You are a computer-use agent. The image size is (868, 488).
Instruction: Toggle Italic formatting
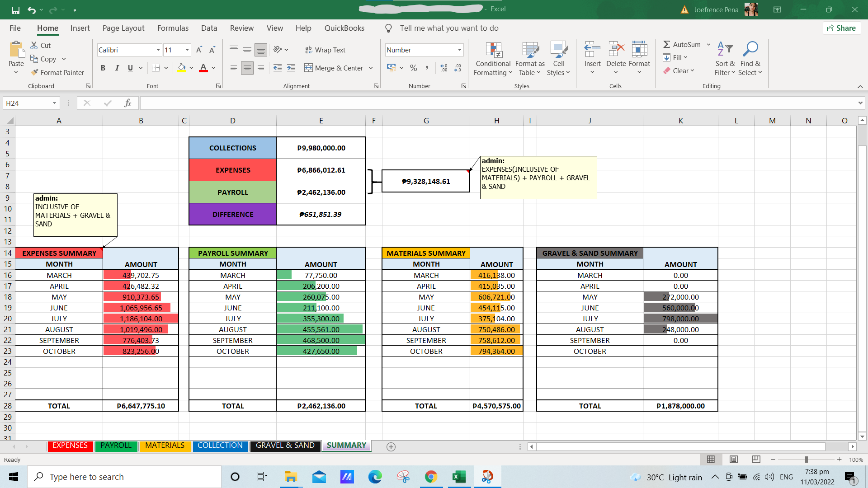[117, 68]
